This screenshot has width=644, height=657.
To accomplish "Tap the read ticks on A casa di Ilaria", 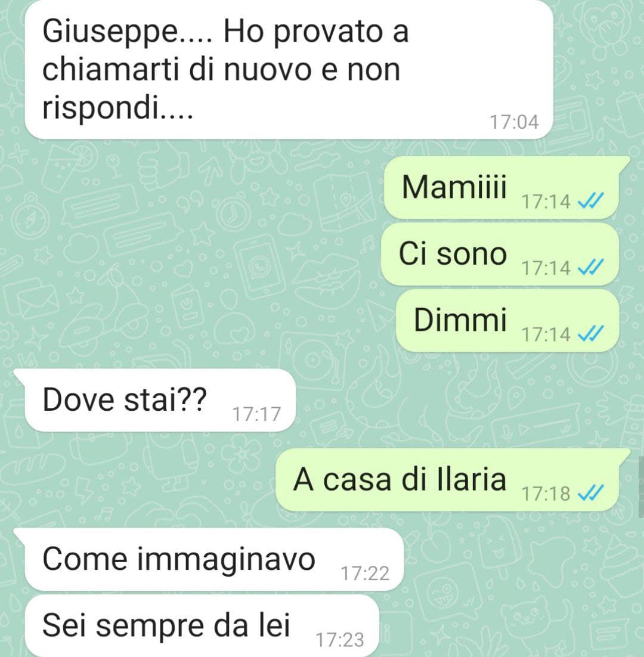I will tap(591, 492).
